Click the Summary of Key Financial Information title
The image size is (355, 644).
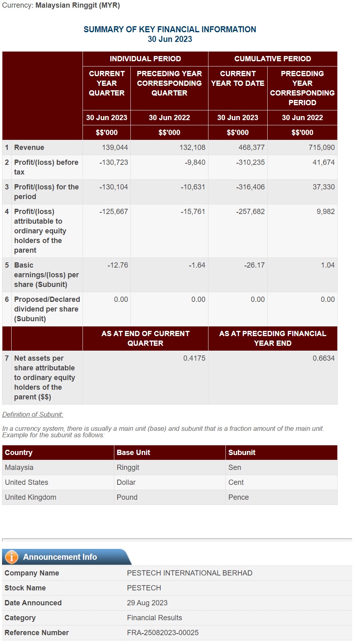tap(170, 29)
